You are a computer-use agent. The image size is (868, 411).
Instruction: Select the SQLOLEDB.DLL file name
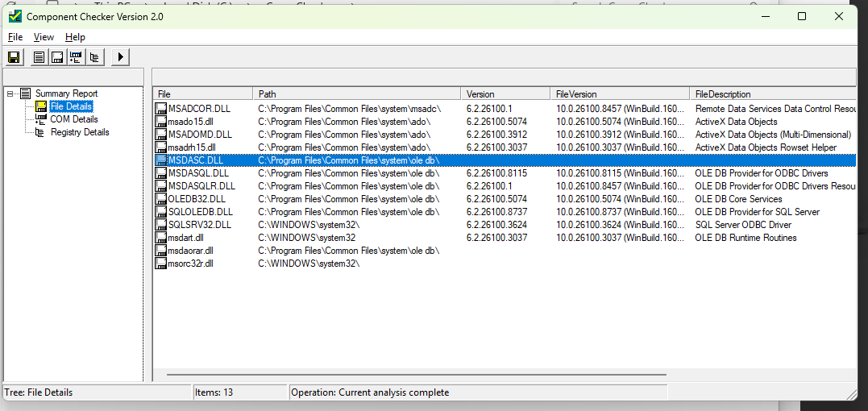[201, 212]
